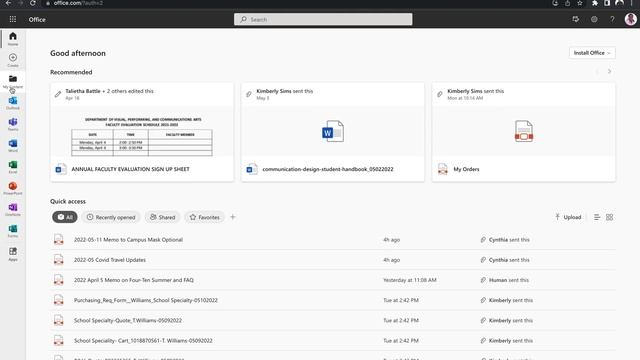Open the app launcher grid icon
This screenshot has width=640, height=360.
13,19
